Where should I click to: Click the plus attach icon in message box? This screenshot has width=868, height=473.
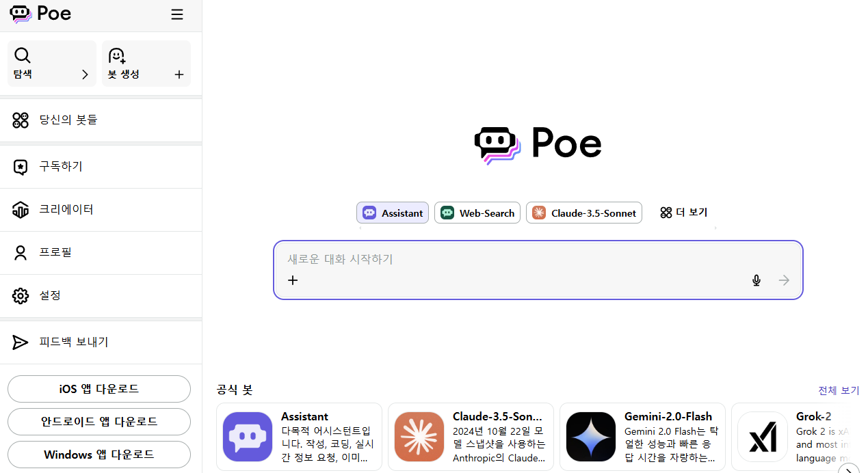coord(293,280)
